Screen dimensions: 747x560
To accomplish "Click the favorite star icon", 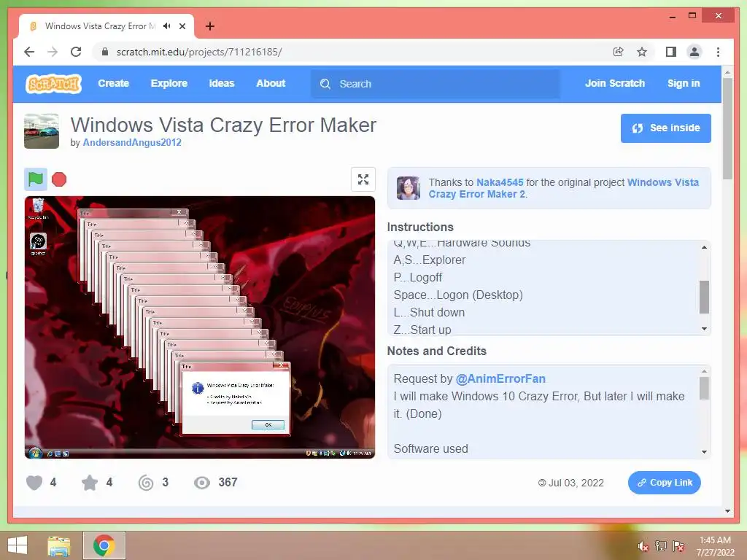I will click(x=90, y=483).
